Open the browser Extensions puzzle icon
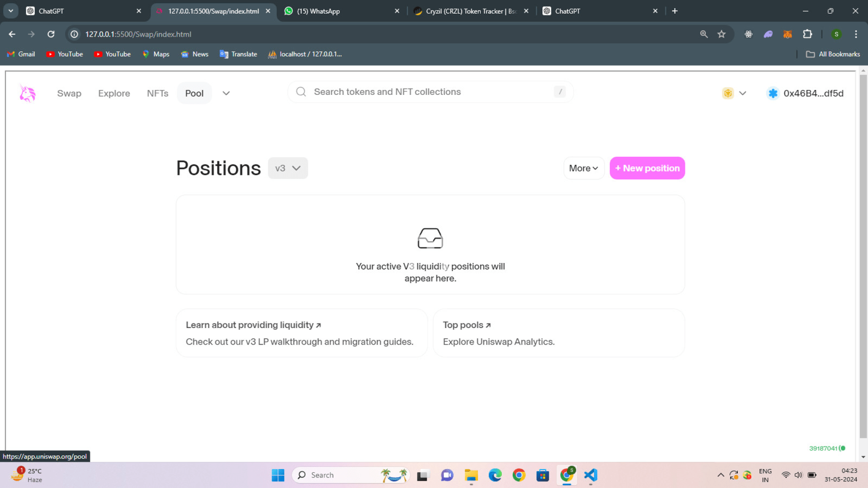The height and width of the screenshot is (488, 868). 807,34
